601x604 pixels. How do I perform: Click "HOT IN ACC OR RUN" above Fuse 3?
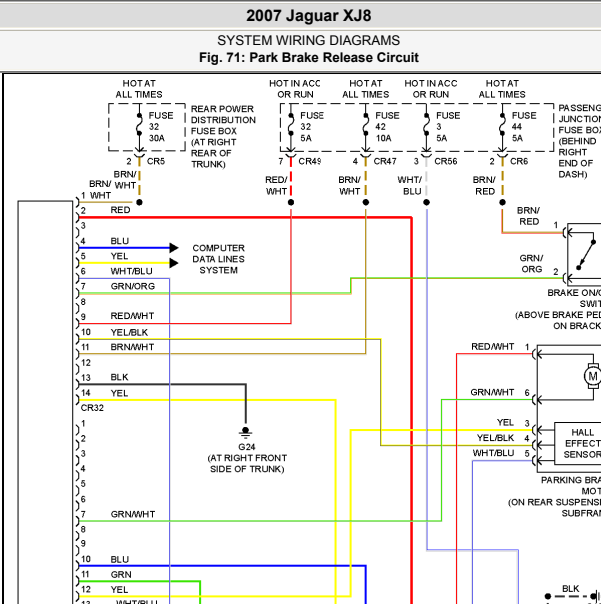(431, 89)
